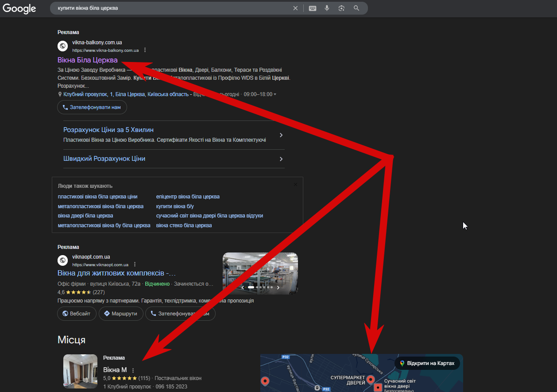The width and height of the screenshot is (557, 392).
Task: Select СУПЕРМАРКЕТ ДВЕРЕЙ map pin
Action: pyautogui.click(x=371, y=380)
